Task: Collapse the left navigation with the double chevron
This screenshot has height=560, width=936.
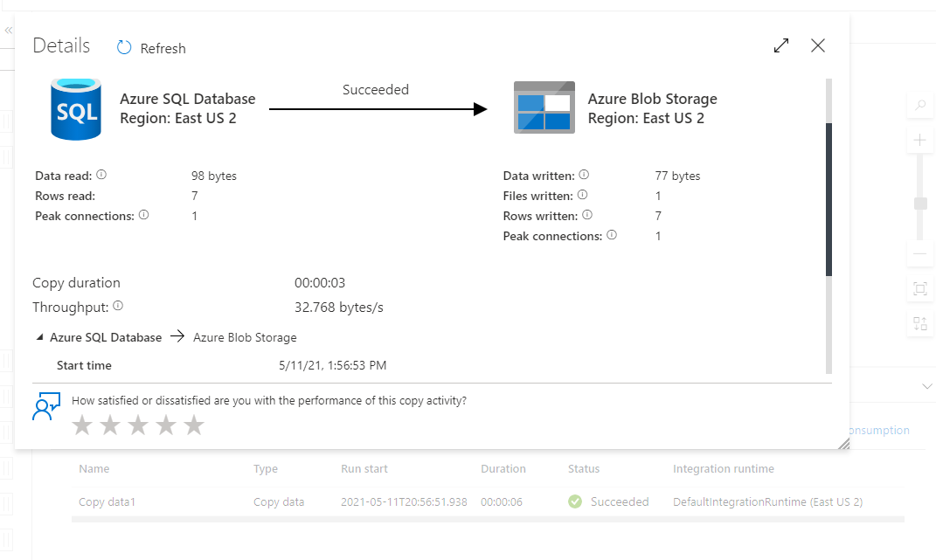Action: (8, 29)
